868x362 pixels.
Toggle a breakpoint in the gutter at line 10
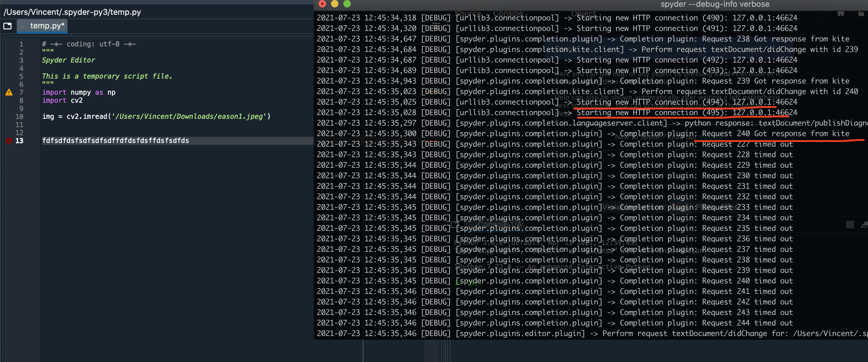pyautogui.click(x=9, y=116)
